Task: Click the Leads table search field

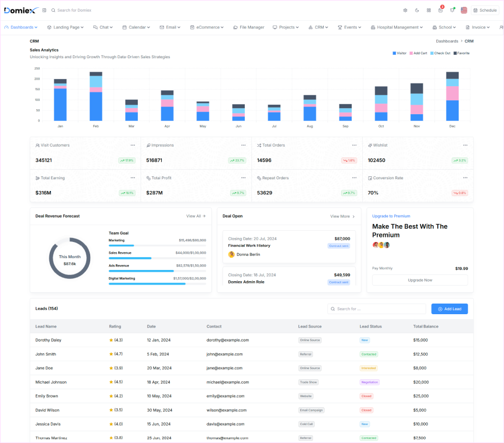Action: (376, 309)
